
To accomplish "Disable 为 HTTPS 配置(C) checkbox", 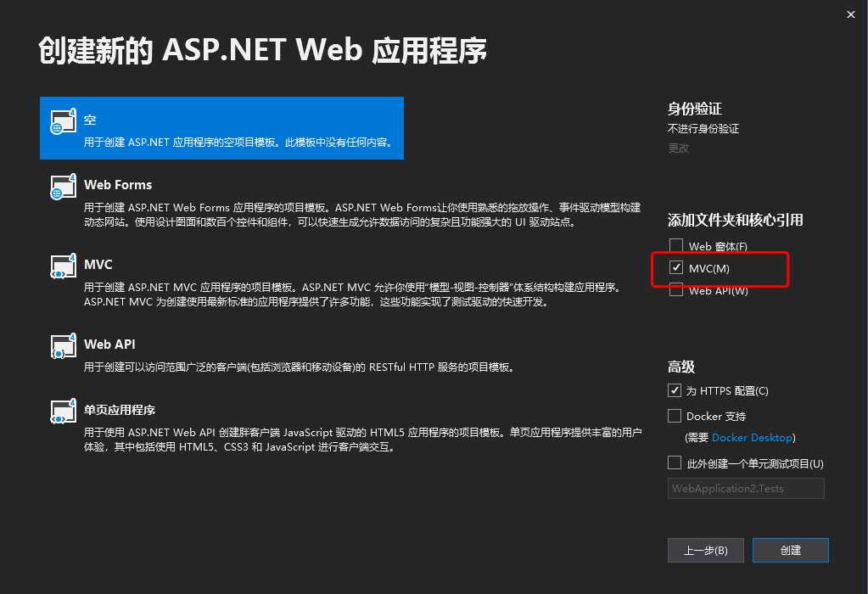I will pos(675,390).
